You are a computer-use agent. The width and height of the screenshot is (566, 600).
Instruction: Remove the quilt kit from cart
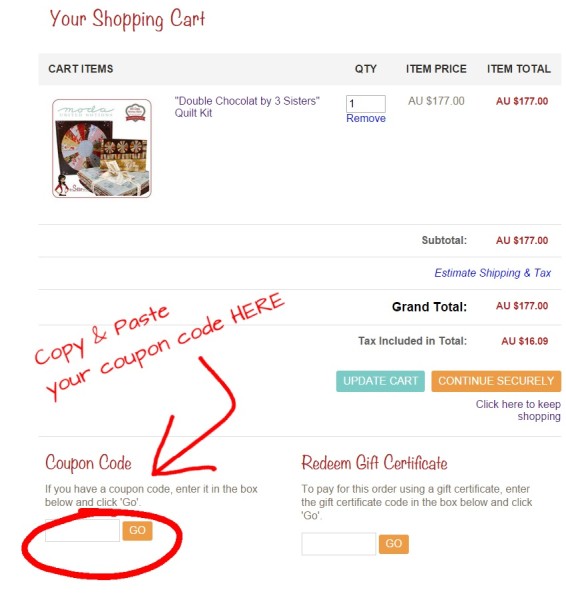(x=366, y=118)
